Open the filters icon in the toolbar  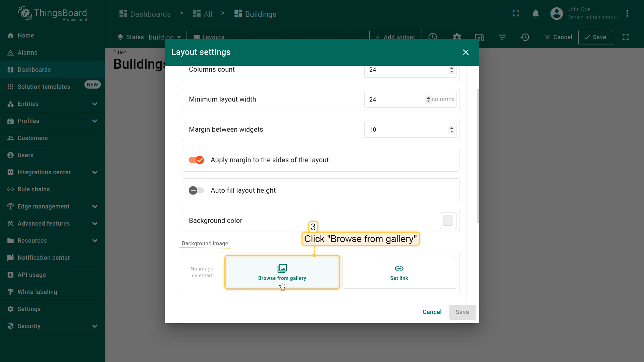click(x=502, y=37)
